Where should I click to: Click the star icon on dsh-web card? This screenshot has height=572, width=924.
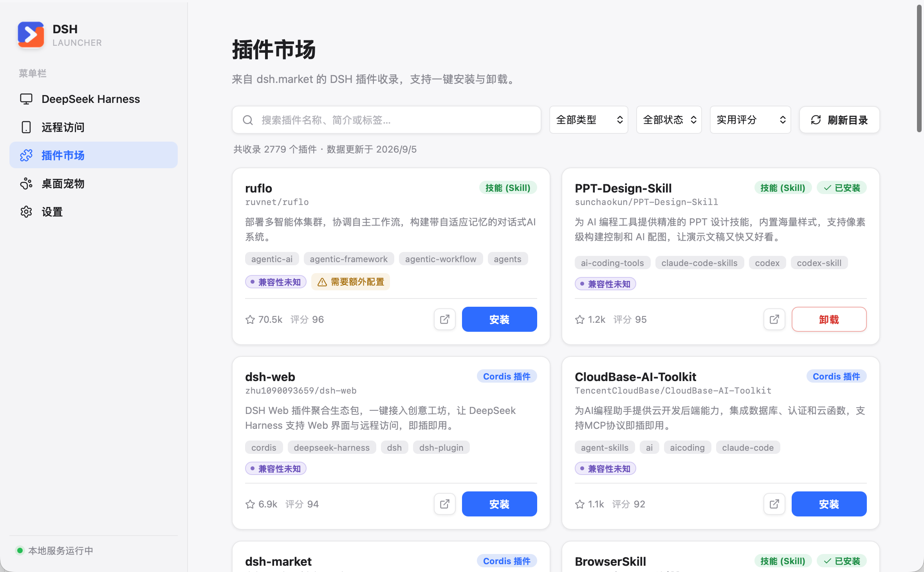click(250, 504)
